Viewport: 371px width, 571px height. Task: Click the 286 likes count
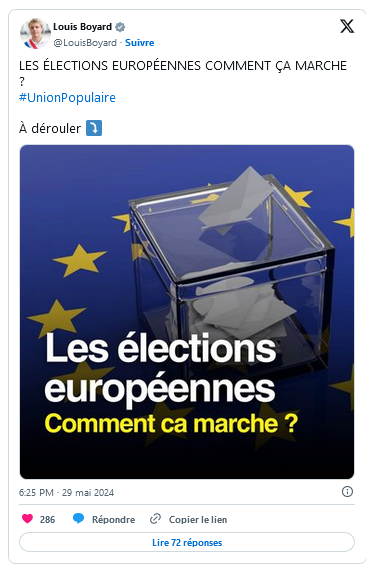tap(47, 520)
